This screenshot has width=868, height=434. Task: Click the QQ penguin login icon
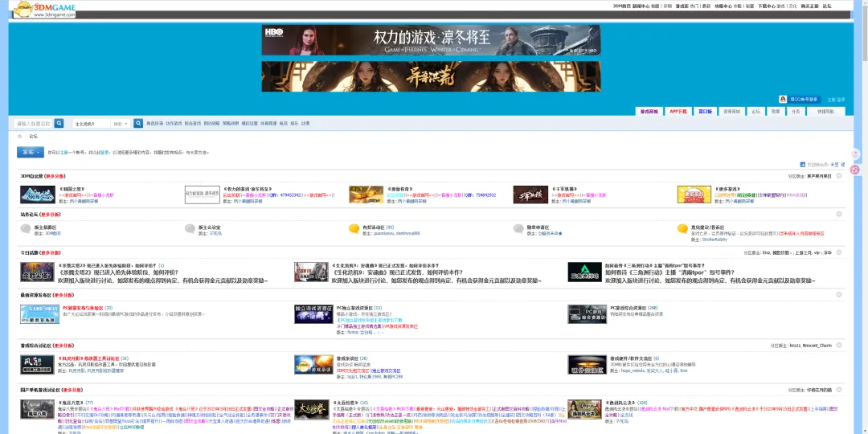783,99
